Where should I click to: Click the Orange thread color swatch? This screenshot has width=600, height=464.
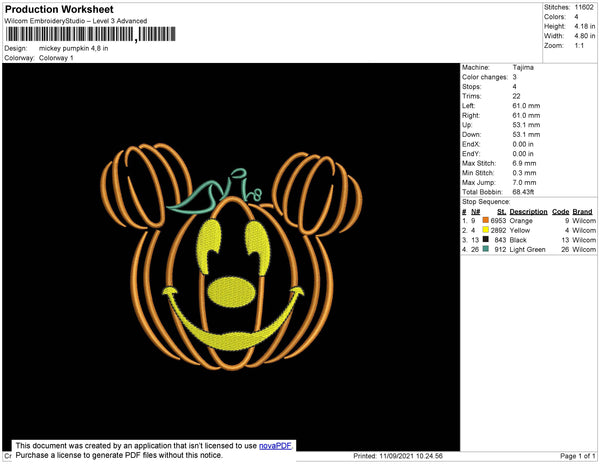point(486,220)
